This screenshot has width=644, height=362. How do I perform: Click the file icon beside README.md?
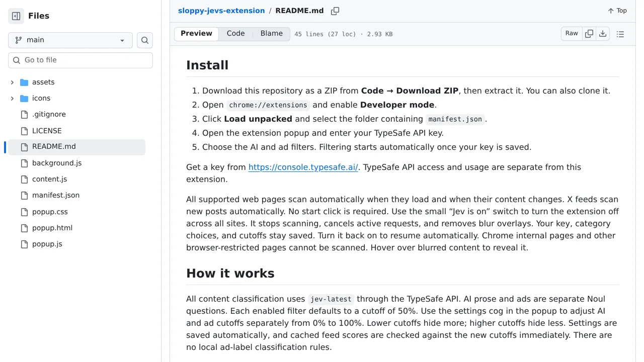pyautogui.click(x=24, y=147)
